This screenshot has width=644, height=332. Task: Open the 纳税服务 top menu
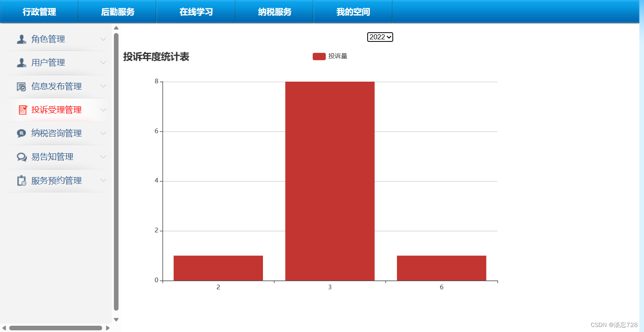tap(275, 12)
